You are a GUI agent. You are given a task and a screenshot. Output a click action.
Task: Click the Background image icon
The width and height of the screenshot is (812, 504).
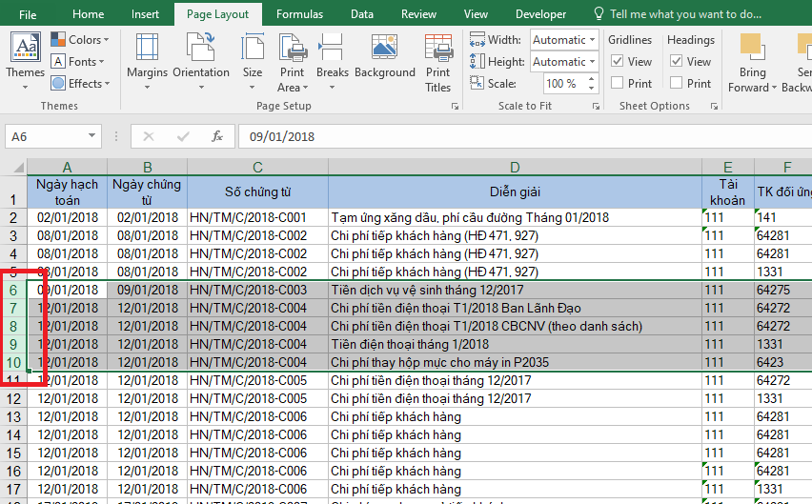(x=384, y=48)
